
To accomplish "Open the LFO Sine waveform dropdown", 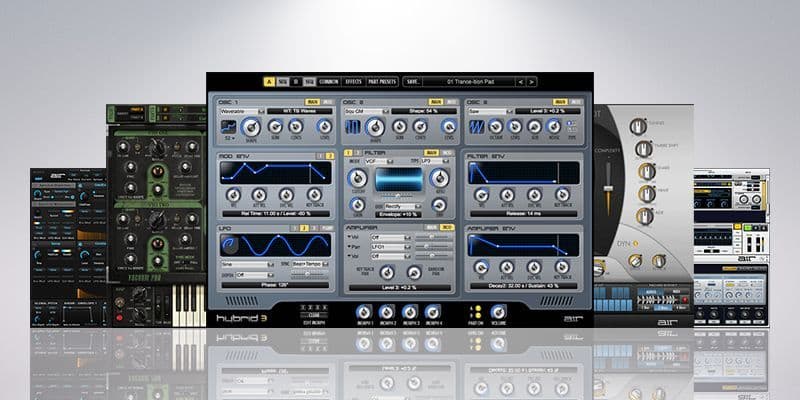I will click(247, 264).
